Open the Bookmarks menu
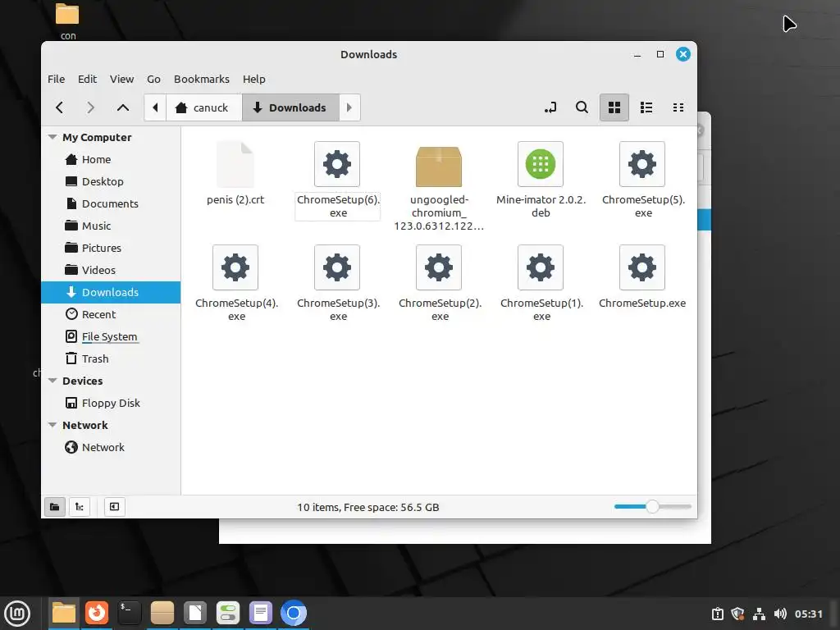This screenshot has width=840, height=630. tap(202, 80)
